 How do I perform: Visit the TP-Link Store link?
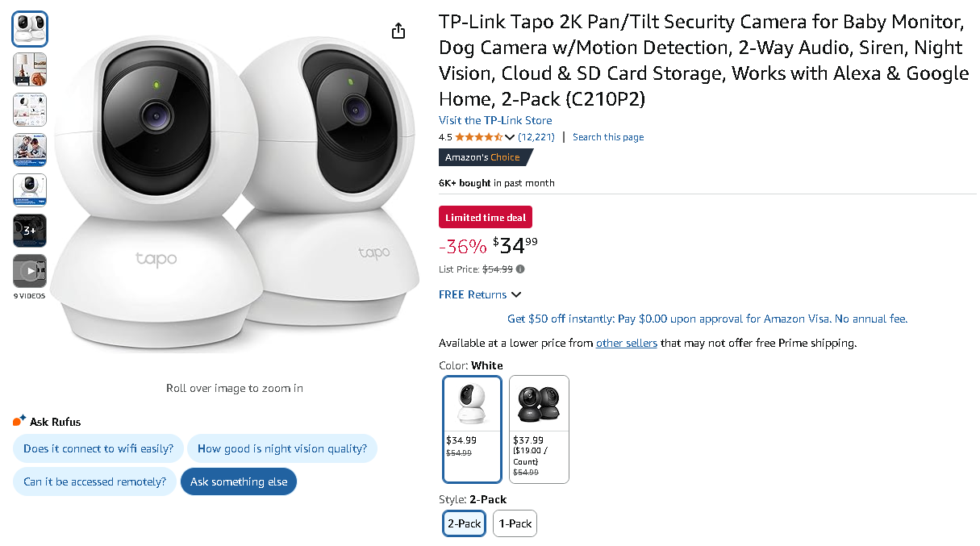(495, 120)
